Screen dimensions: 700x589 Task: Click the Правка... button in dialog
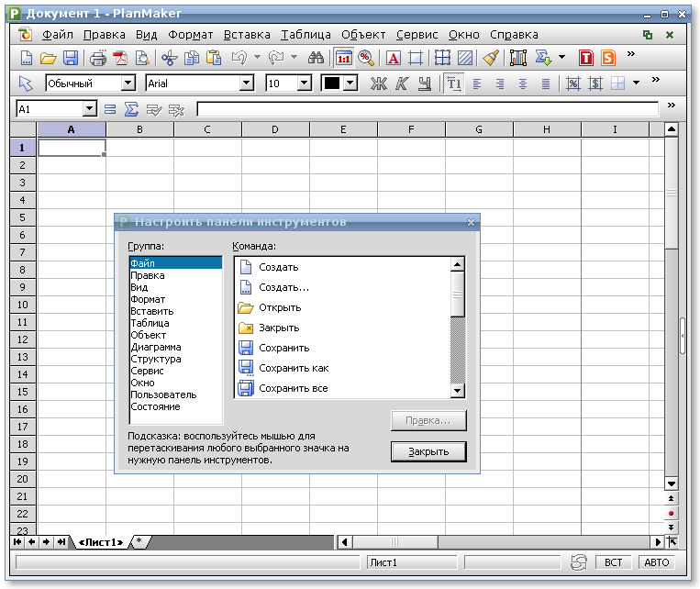click(x=428, y=421)
